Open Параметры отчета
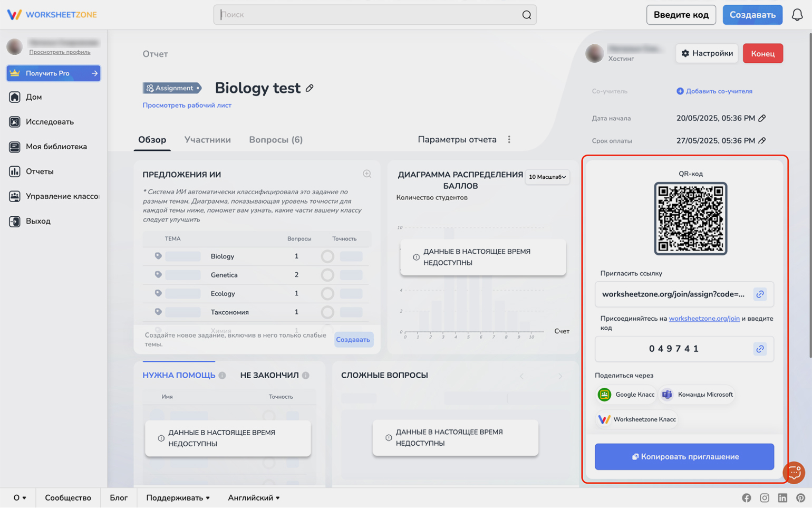 (x=457, y=140)
